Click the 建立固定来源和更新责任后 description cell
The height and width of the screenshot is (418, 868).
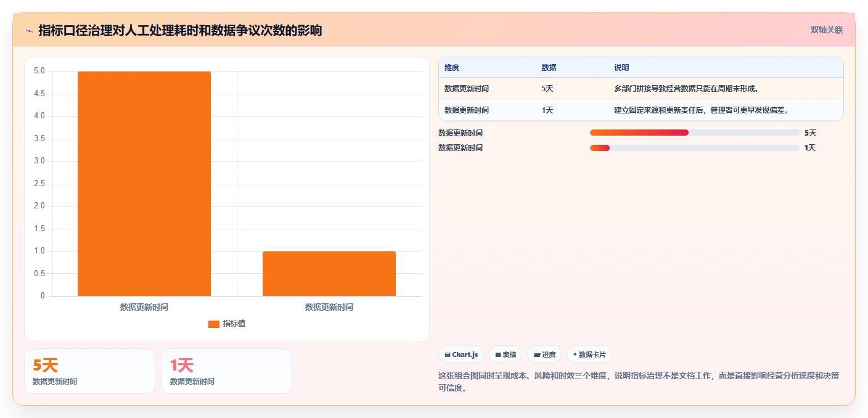point(702,110)
